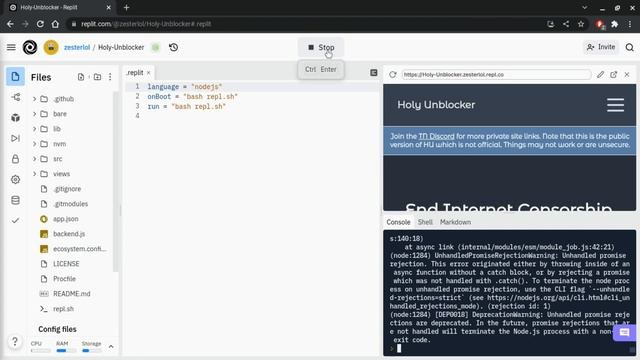The width and height of the screenshot is (640, 360).
Task: Expand the nvm folder
Action: pyautogui.click(x=34, y=144)
